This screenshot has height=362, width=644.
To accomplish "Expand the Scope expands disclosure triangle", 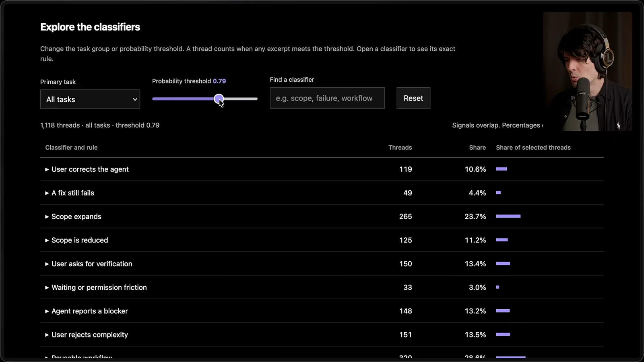I will coord(47,217).
